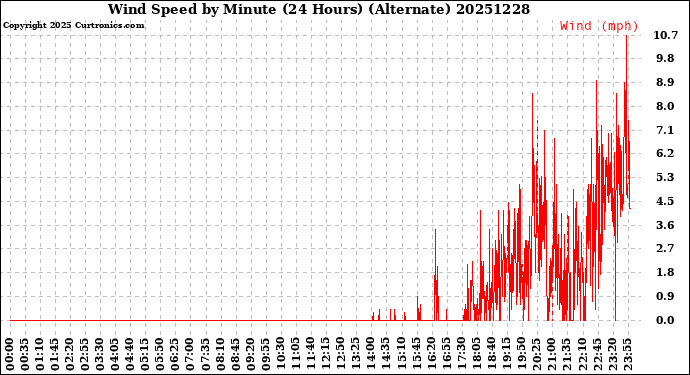Click the y-axis value 0.0
690x375 pixels.
pos(665,320)
